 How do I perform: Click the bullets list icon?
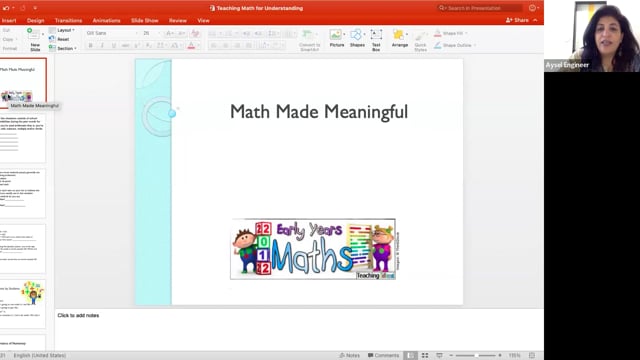pos(213,33)
